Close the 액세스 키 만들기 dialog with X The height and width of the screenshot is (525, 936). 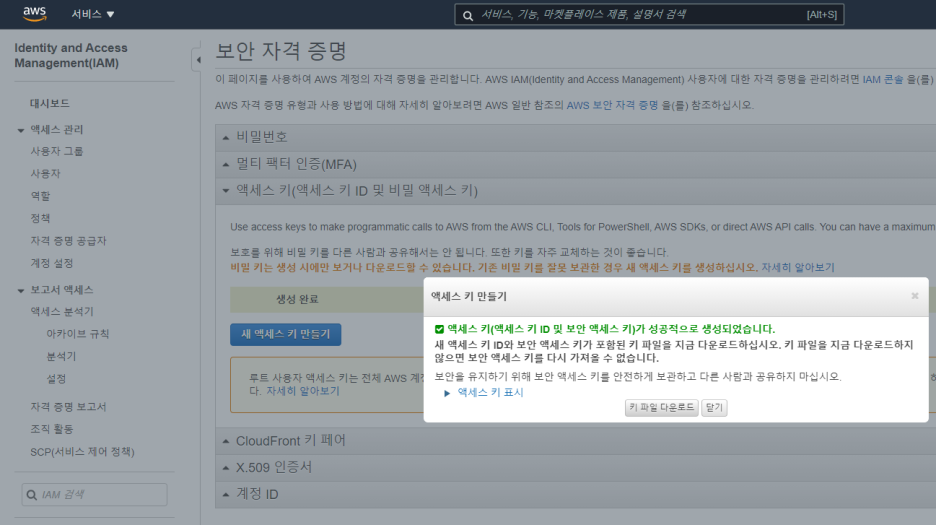pyautogui.click(x=914, y=296)
